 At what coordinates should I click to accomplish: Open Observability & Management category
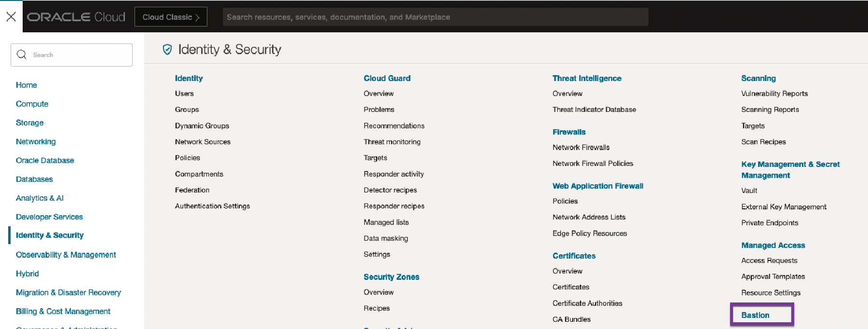point(66,255)
